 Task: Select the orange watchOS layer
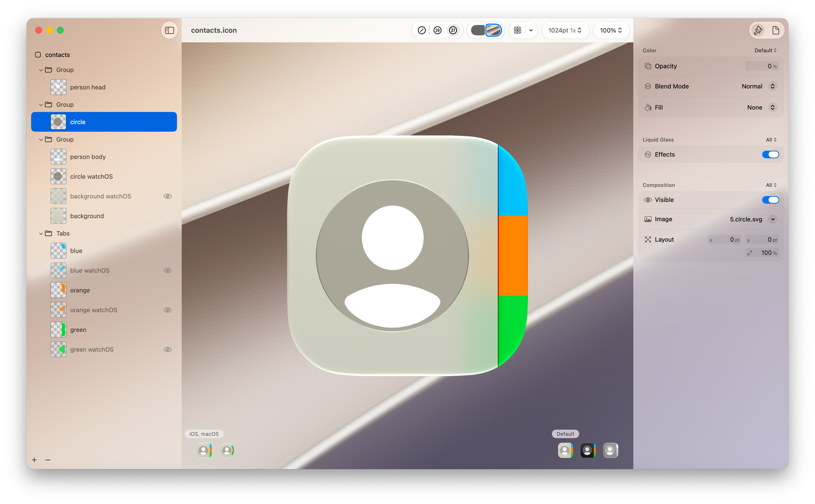pyautogui.click(x=104, y=310)
